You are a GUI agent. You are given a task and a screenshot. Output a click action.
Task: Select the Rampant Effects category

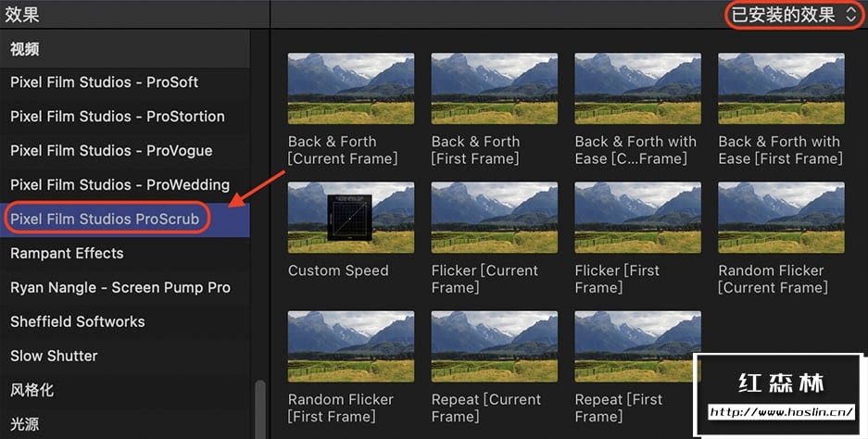(x=124, y=254)
